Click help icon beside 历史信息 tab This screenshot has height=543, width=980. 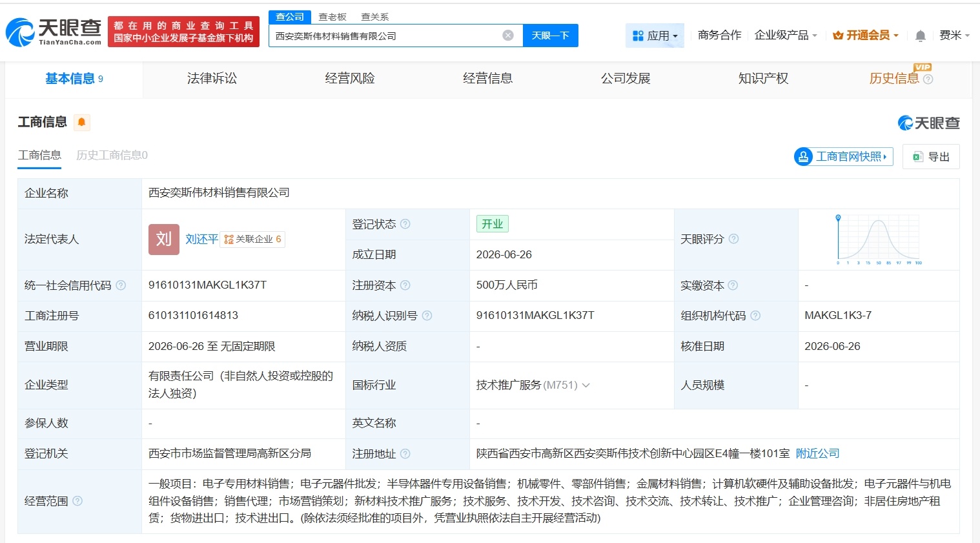coord(928,79)
